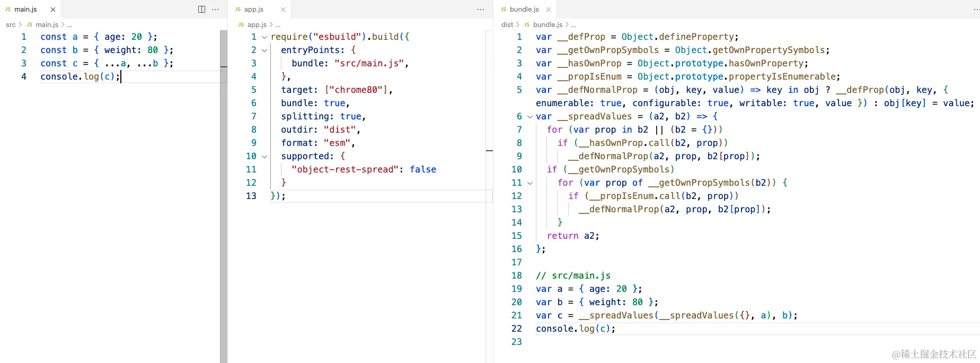Click 'console.log(c);' in bundle.js

tap(576, 329)
